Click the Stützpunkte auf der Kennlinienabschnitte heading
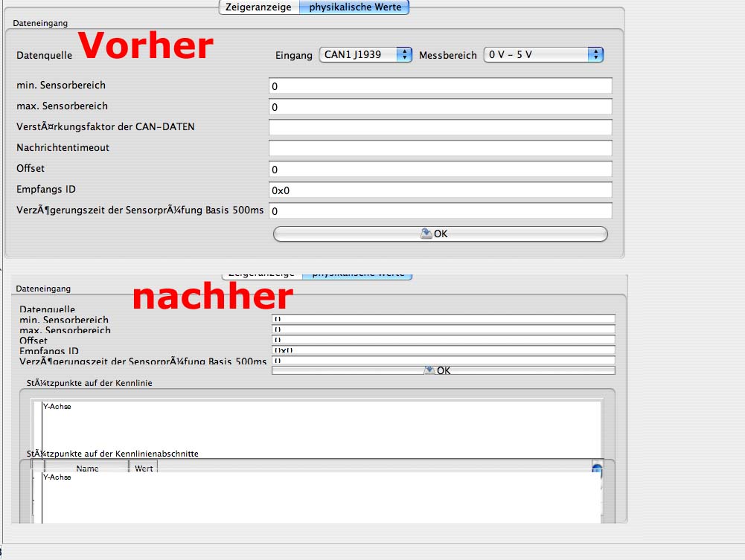 click(112, 454)
